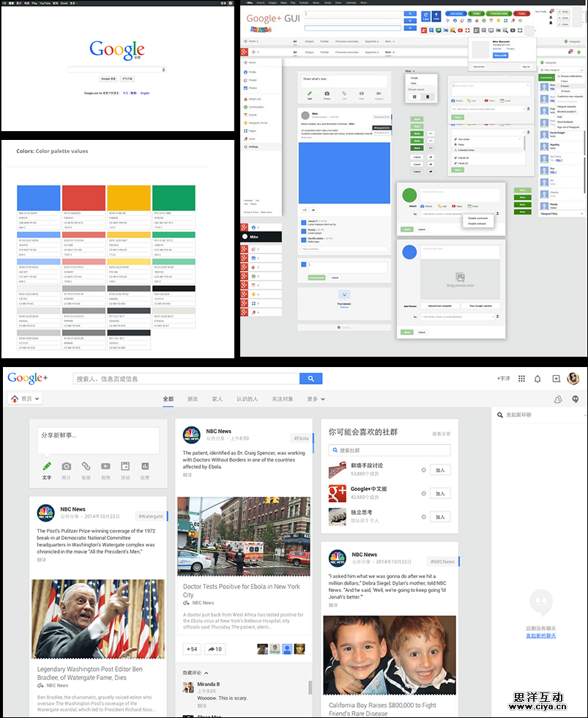The height and width of the screenshot is (718, 588).
Task: Open the 首页 dropdown
Action: tap(25, 399)
